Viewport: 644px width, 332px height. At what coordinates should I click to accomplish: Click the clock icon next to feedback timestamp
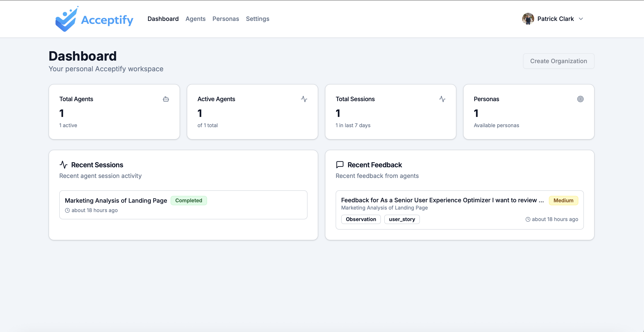coord(528,219)
